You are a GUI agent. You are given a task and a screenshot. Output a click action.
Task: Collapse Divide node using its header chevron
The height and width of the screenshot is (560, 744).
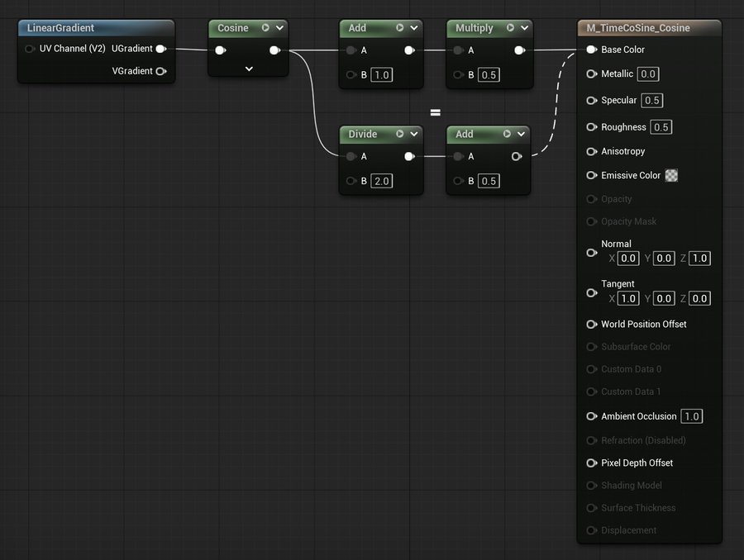[414, 134]
